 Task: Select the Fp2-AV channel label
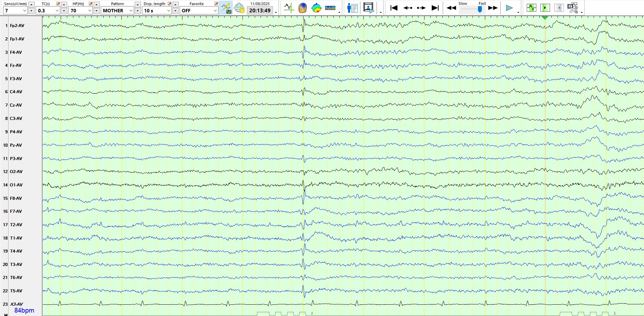[x=17, y=26]
